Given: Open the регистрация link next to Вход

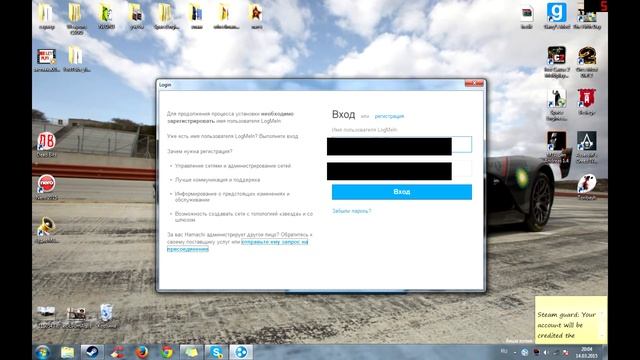Looking at the screenshot, I should 389,116.
